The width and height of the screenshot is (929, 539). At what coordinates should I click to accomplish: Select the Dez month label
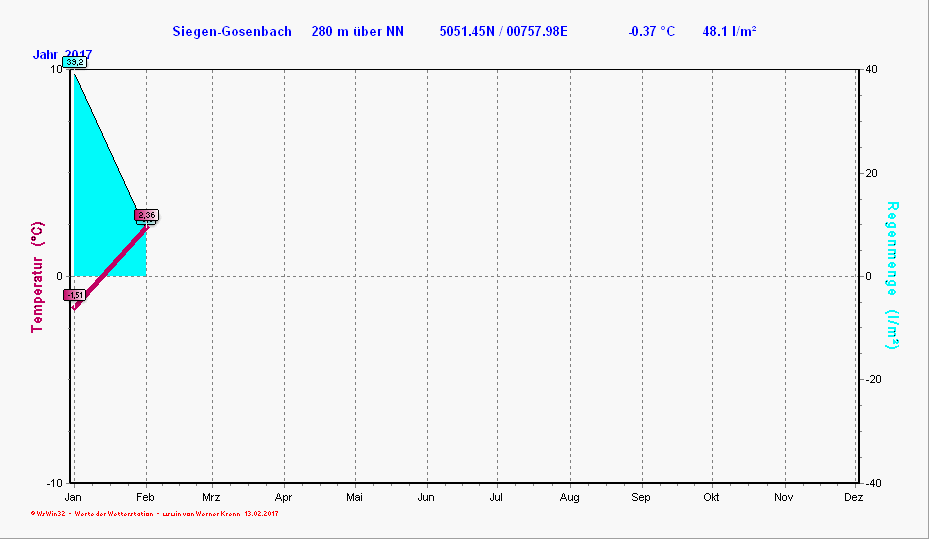coord(853,496)
